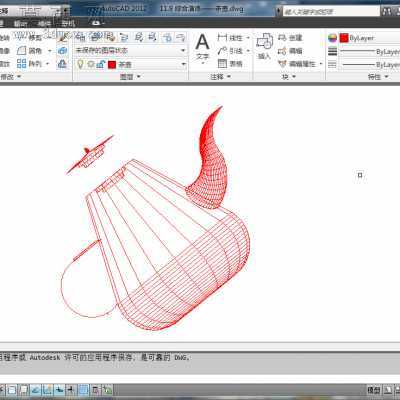
Task: Click the Match Layer icon in layer tools row
Action: click(138, 37)
